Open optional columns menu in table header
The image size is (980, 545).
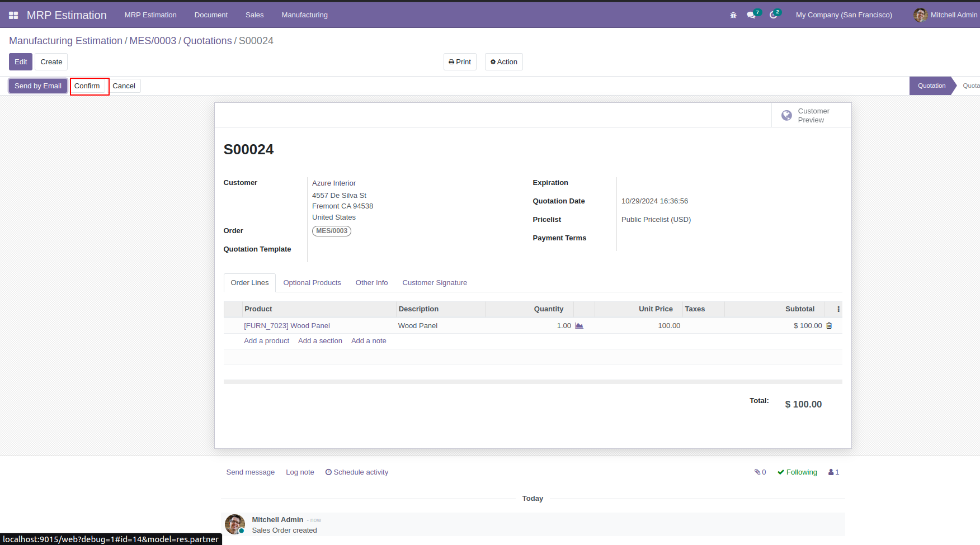838,309
